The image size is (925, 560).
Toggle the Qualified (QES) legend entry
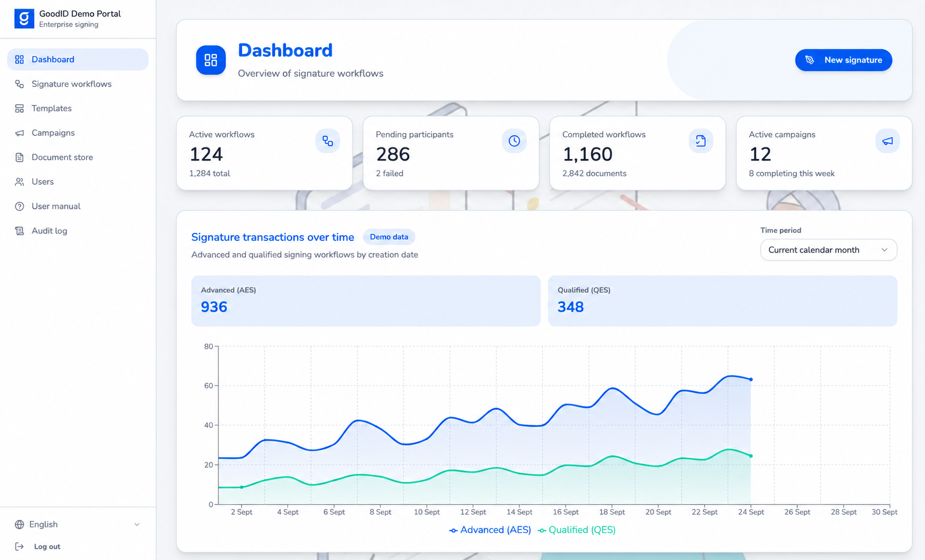pyautogui.click(x=577, y=530)
